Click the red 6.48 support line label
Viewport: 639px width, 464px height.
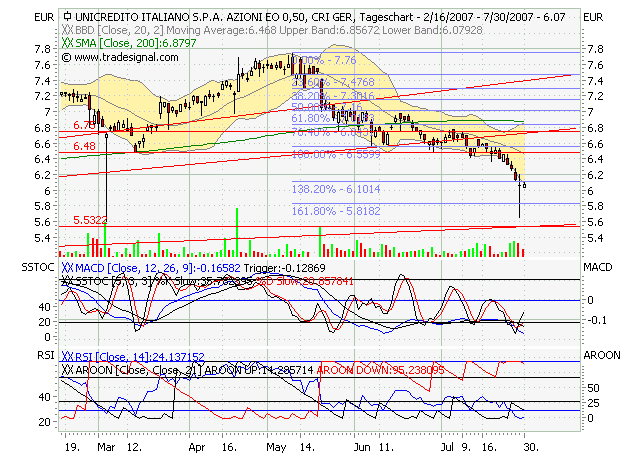(x=84, y=146)
